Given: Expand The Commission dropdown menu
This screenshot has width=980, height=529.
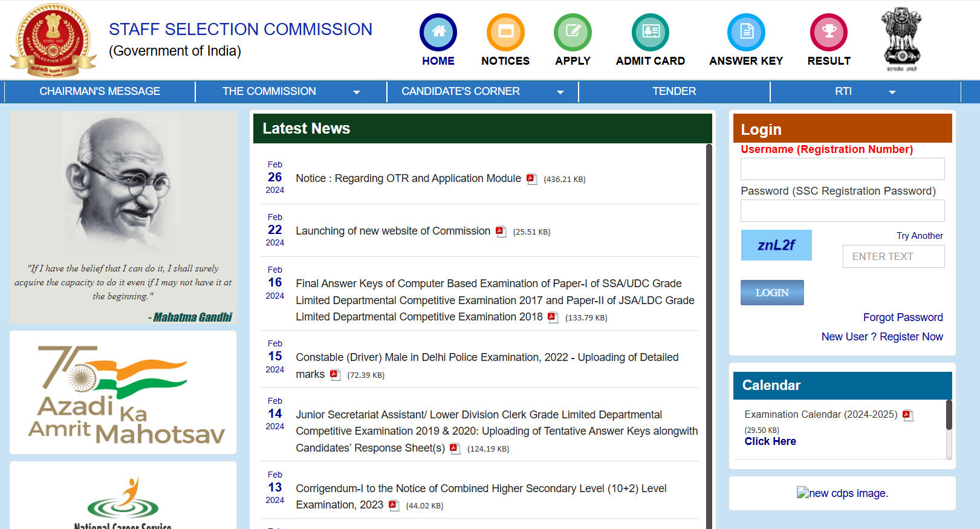Looking at the screenshot, I should [x=356, y=92].
